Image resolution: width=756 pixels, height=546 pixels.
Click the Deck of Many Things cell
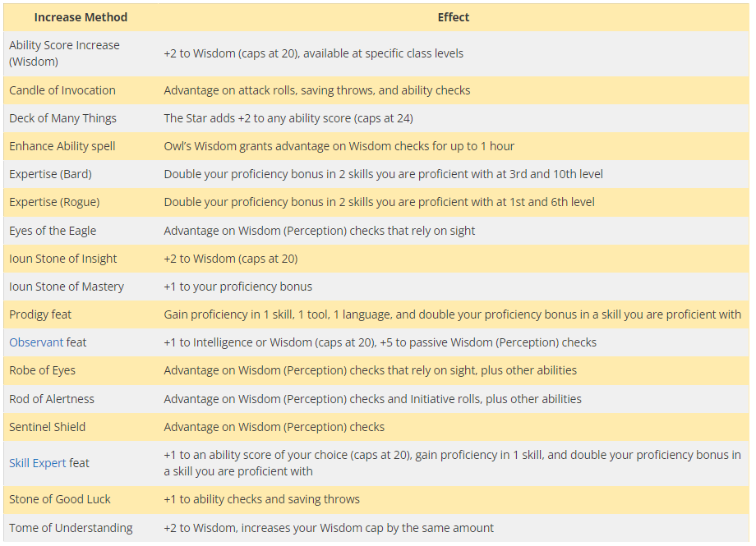62,118
